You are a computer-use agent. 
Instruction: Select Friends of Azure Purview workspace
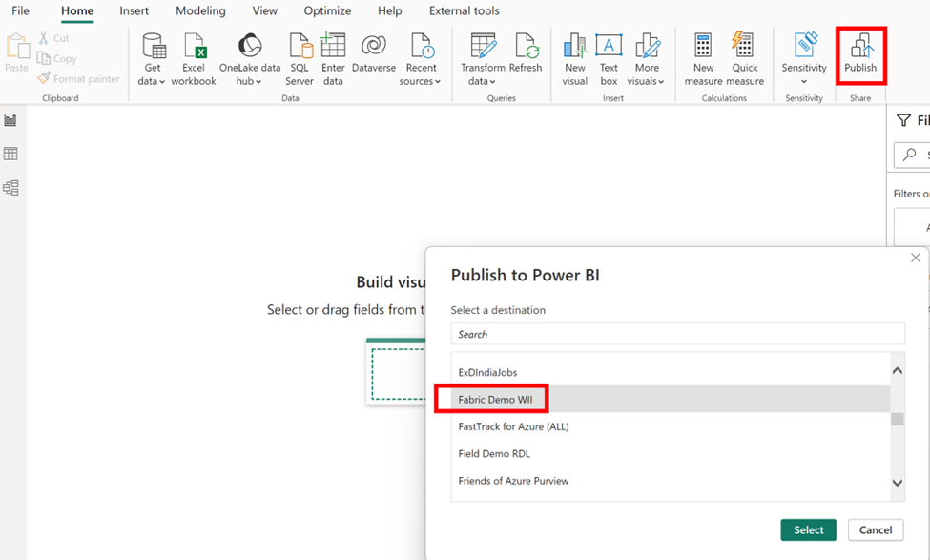671,481
